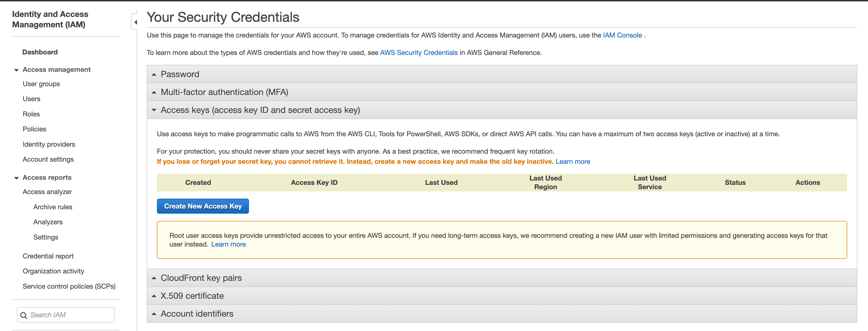Expand the X.509 certificate section
The width and height of the screenshot is (868, 331).
[x=192, y=296]
